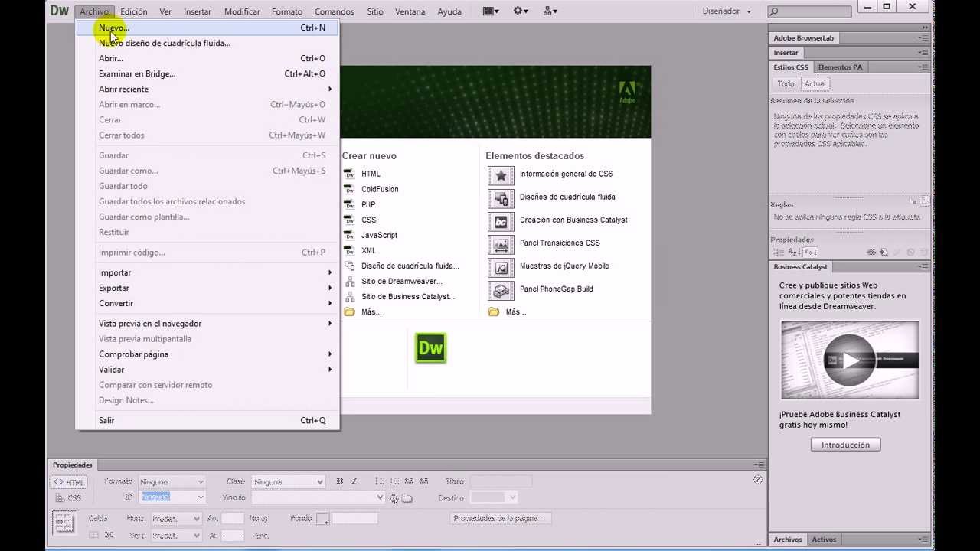This screenshot has width=980, height=551.
Task: Apply bold with the B icon in Propiedades
Action: pyautogui.click(x=340, y=481)
